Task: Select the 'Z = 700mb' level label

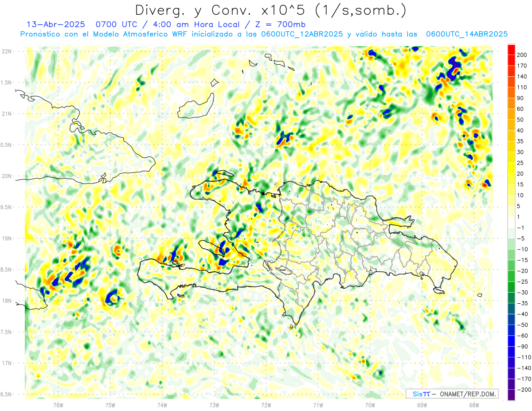Action: click(x=280, y=24)
